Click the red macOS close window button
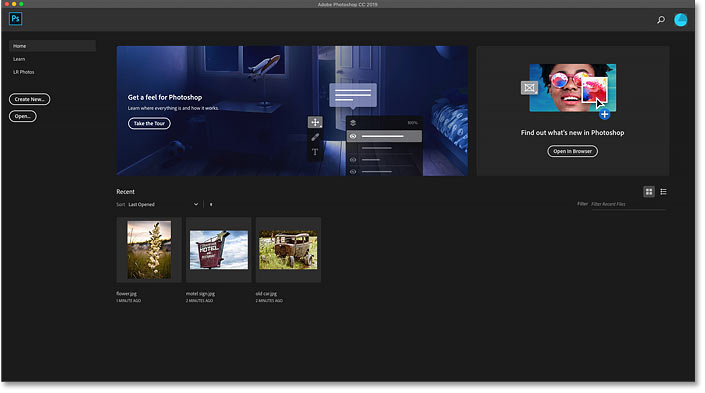This screenshot has width=705, height=393. pyautogui.click(x=7, y=4)
